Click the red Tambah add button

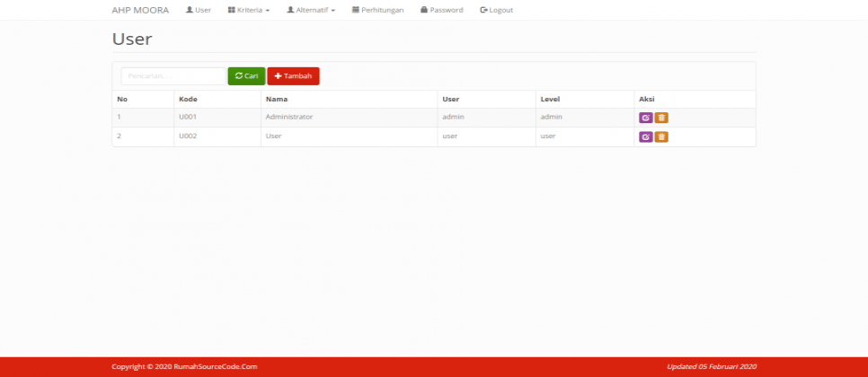click(294, 76)
